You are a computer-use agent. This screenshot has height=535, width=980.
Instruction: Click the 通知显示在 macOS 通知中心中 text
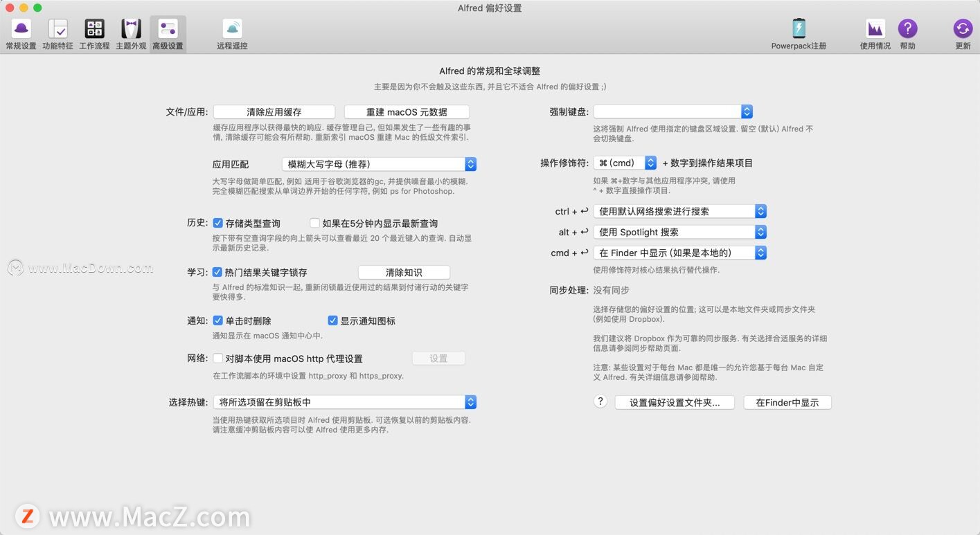[267, 336]
